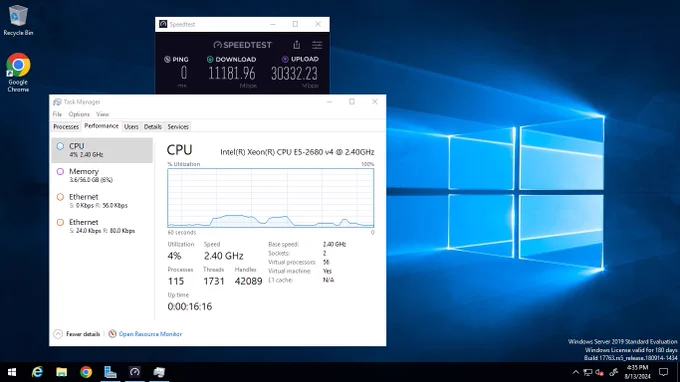The image size is (680, 382).
Task: Open the Options menu in Task Manager
Action: [79, 114]
